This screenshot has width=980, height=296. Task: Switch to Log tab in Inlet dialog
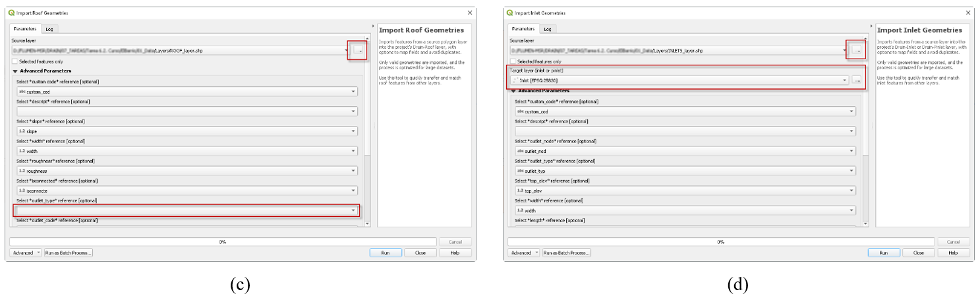point(548,29)
